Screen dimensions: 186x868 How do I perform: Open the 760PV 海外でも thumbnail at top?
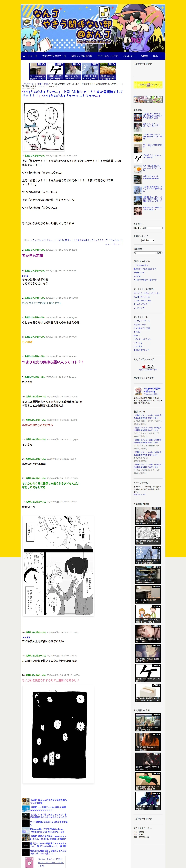107,71
